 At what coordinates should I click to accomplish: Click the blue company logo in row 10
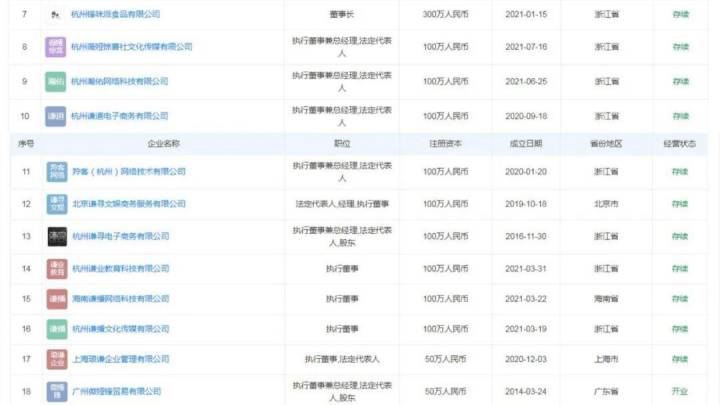56,116
